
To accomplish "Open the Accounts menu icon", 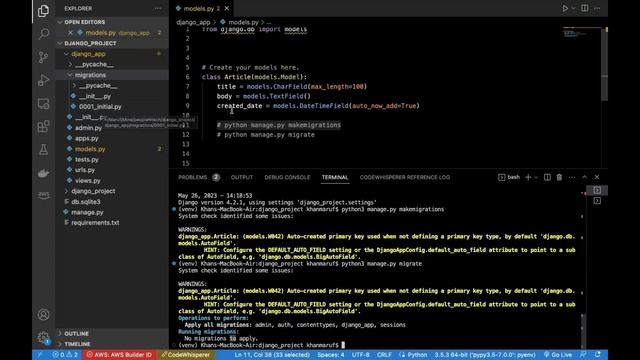I will coord(43,315).
